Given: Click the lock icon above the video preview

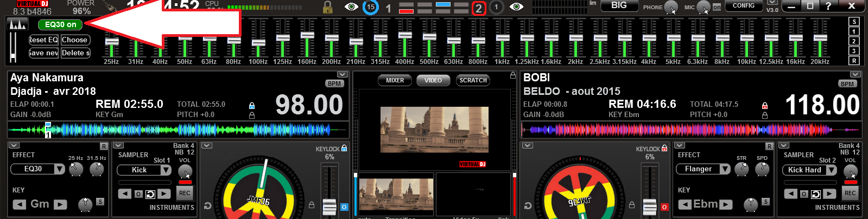Looking at the screenshot, I should click(x=513, y=75).
